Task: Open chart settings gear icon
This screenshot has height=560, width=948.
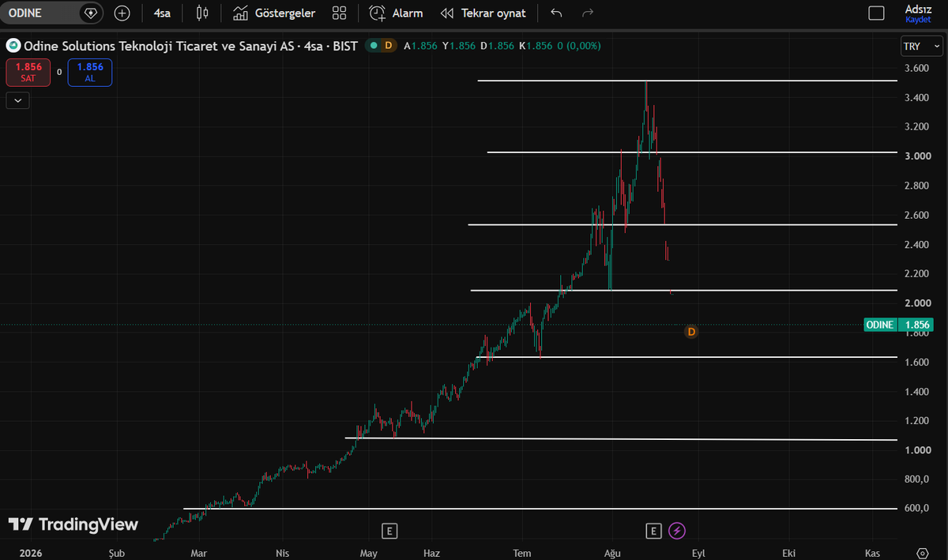Action: (922, 553)
